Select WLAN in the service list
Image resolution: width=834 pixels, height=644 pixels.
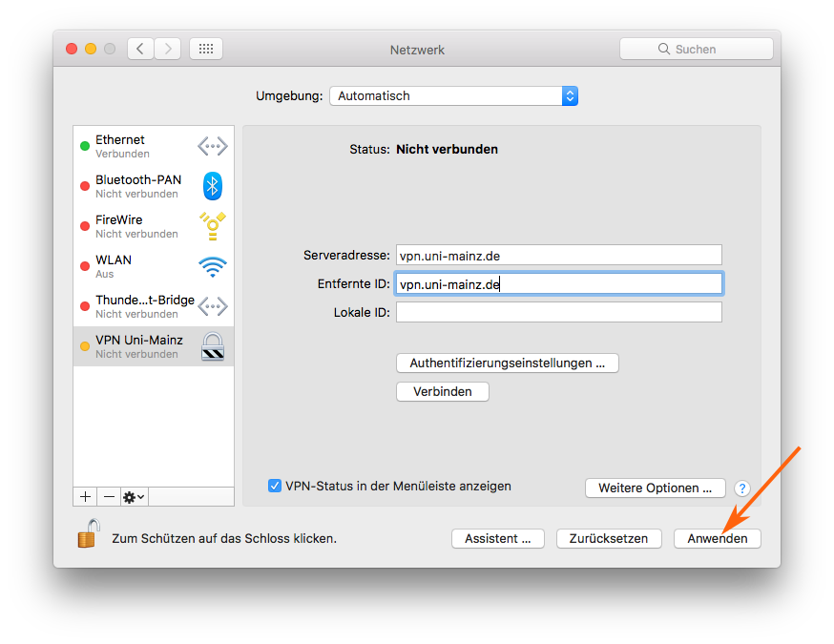[154, 266]
